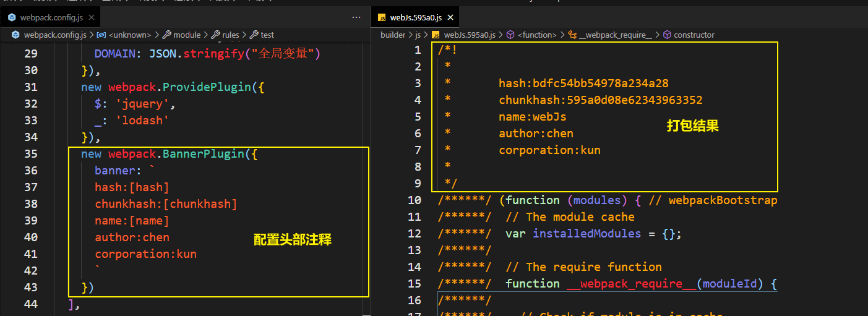Viewport: 868px width, 316px height.
Task: Click 'author:chen' in webpack.config.js
Action: click(x=132, y=237)
